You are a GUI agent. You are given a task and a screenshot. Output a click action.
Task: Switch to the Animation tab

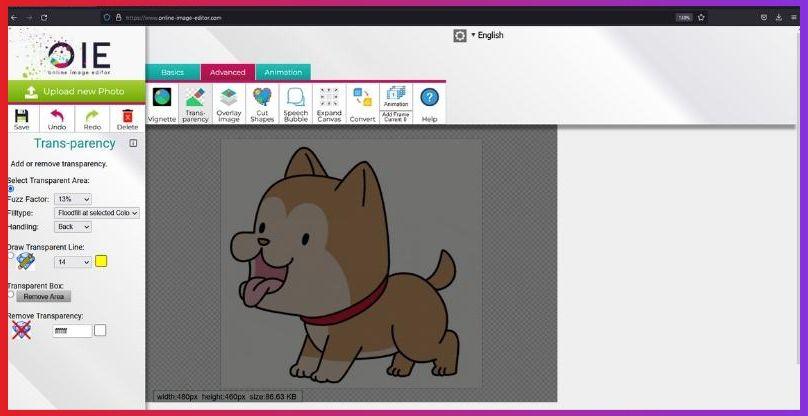(283, 72)
